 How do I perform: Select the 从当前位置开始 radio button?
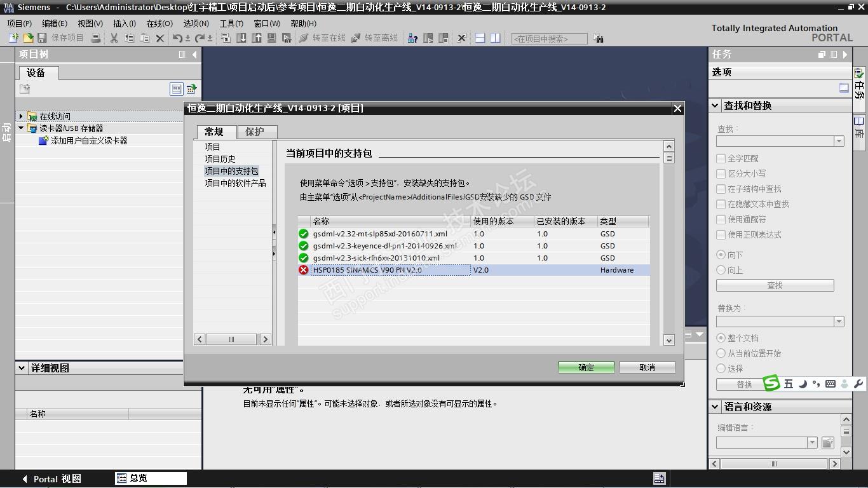point(721,353)
